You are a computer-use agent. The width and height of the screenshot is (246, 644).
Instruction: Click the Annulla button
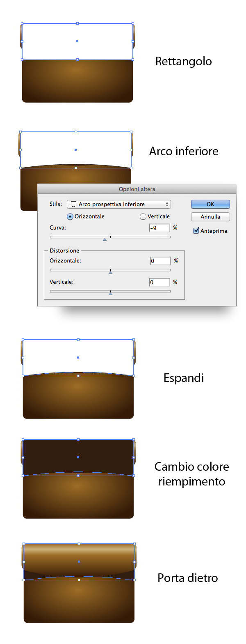[x=210, y=216]
